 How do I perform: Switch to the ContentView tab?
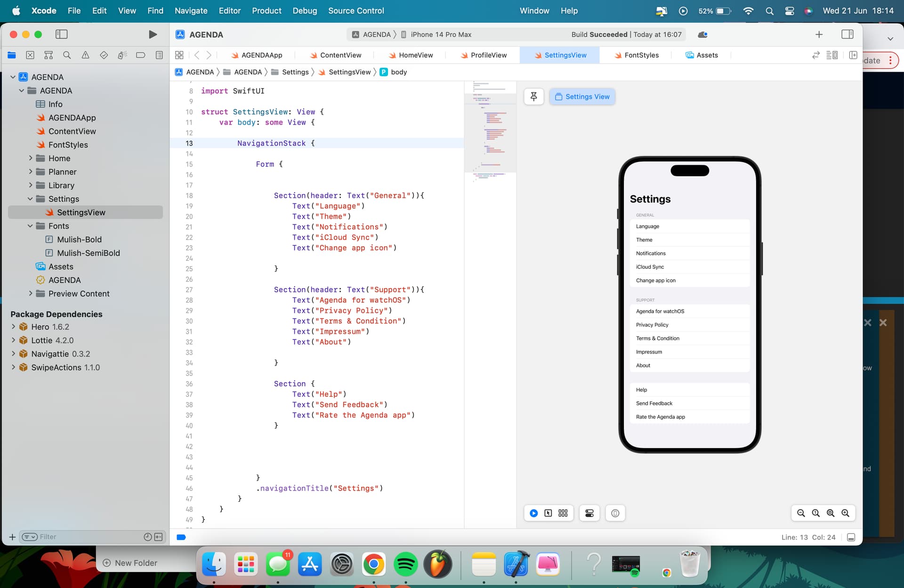coord(335,55)
